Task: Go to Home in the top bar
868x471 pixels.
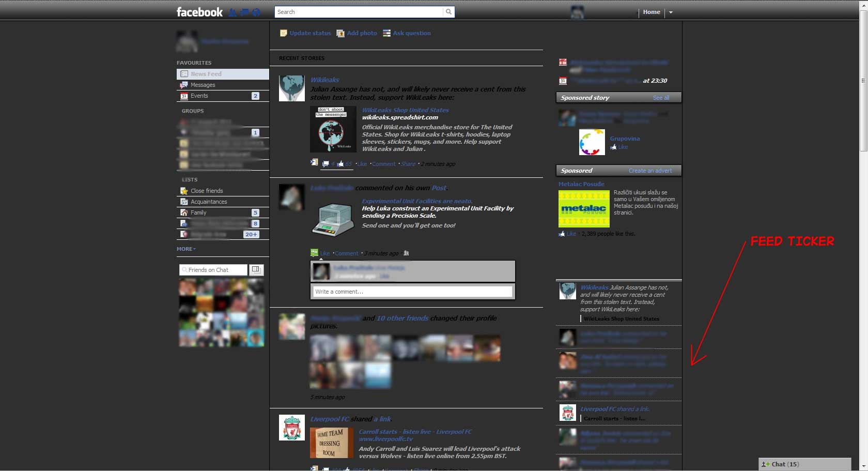Action: coord(652,12)
